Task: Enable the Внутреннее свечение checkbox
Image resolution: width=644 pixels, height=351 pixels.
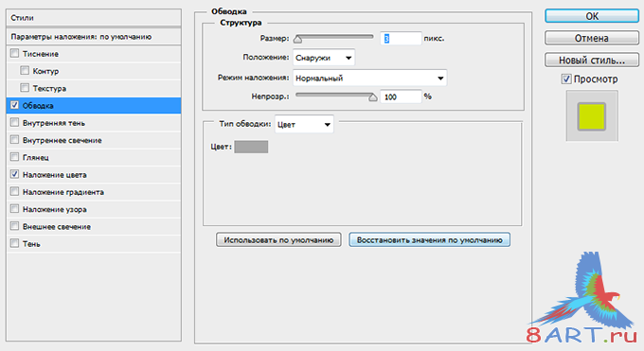Action: 14,140
